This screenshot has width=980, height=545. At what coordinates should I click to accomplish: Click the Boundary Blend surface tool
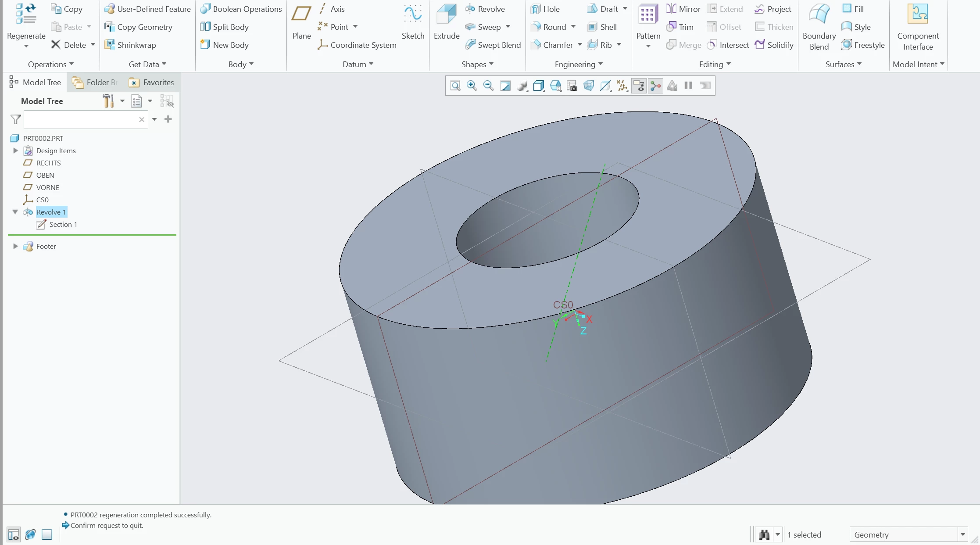tap(819, 26)
